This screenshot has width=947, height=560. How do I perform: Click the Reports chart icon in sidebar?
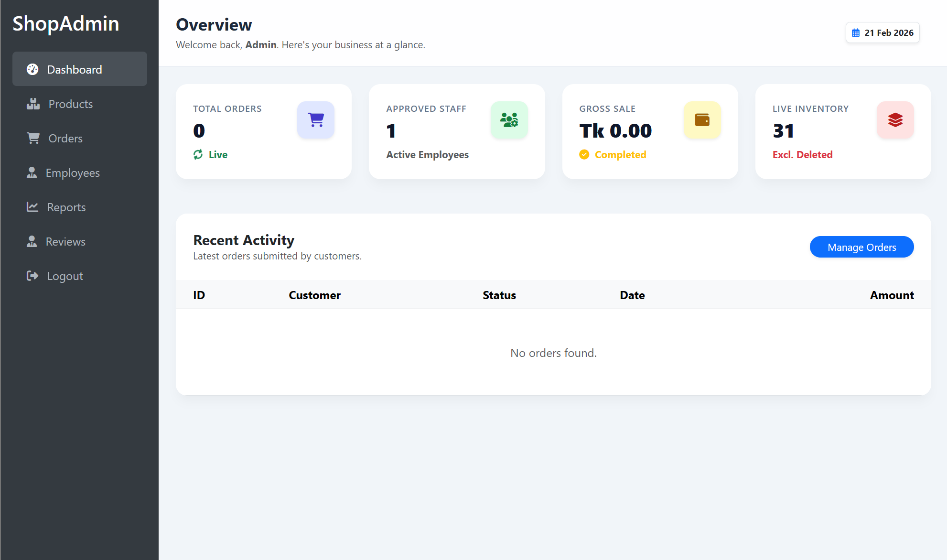tap(32, 207)
